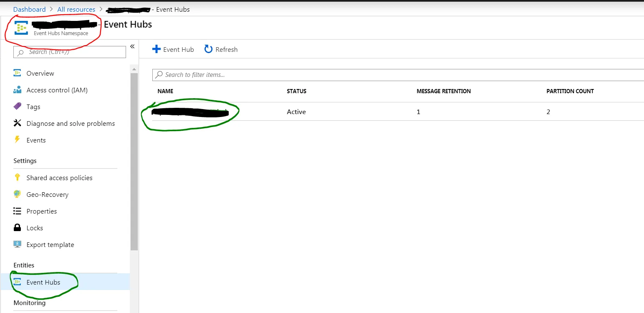The width and height of the screenshot is (644, 313).
Task: Focus the sidebar Search (Ctrl+/) box
Action: [x=70, y=52]
